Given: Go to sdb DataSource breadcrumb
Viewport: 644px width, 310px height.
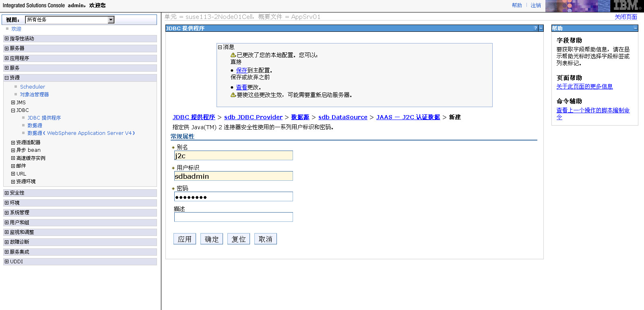Looking at the screenshot, I should tap(343, 117).
